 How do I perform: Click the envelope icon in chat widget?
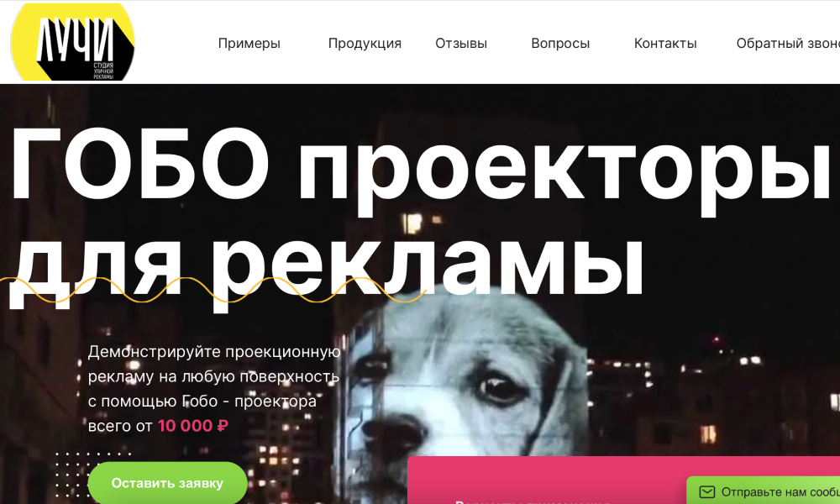707,491
